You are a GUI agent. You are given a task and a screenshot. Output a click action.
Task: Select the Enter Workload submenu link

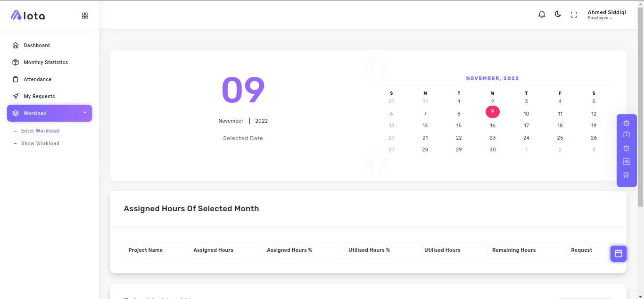(40, 131)
